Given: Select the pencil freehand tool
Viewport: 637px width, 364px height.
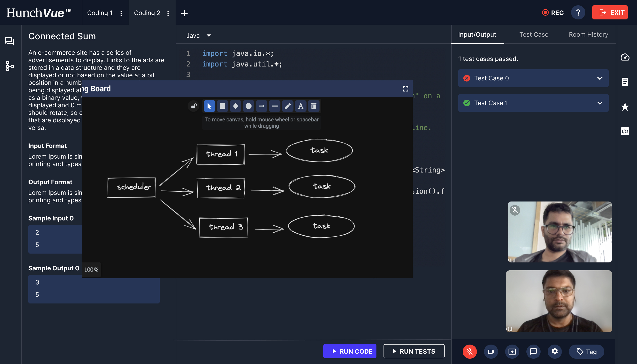Looking at the screenshot, I should point(288,106).
